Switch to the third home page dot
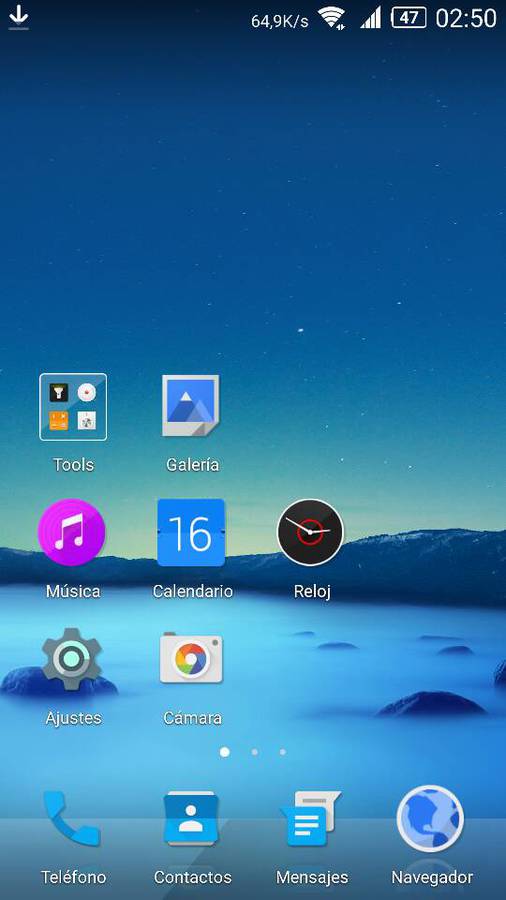Screen dimensions: 506x900 [x=282, y=752]
